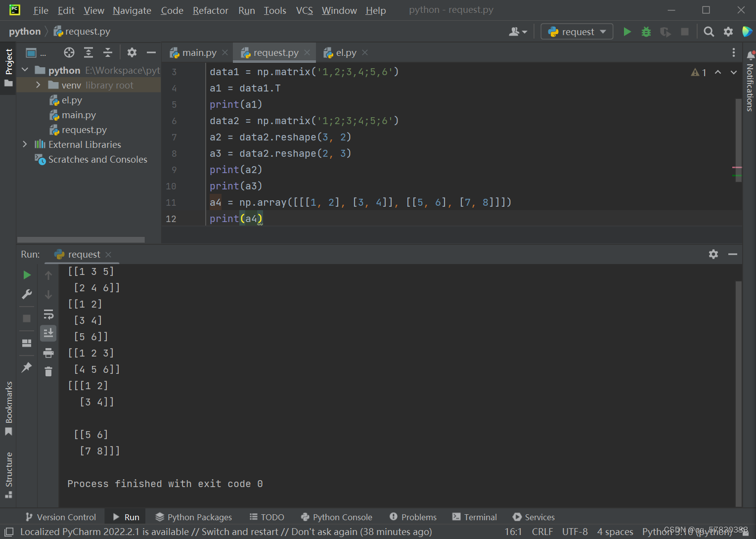
Task: Toggle Notifications side panel
Action: (750, 82)
